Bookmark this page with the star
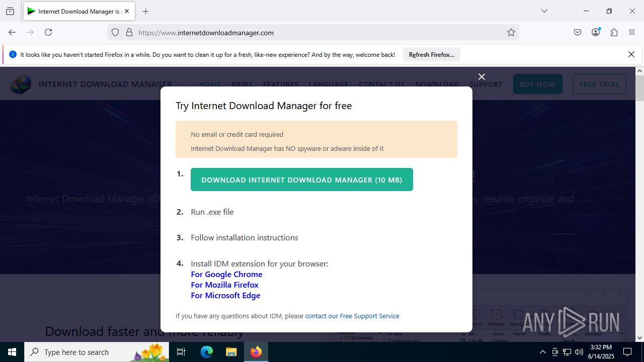 pyautogui.click(x=511, y=32)
